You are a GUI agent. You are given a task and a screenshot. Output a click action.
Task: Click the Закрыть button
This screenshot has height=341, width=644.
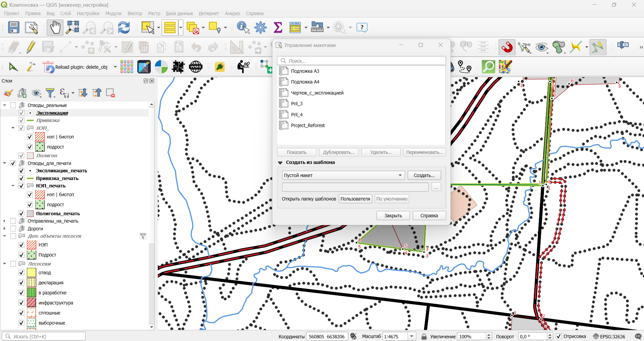(x=393, y=216)
